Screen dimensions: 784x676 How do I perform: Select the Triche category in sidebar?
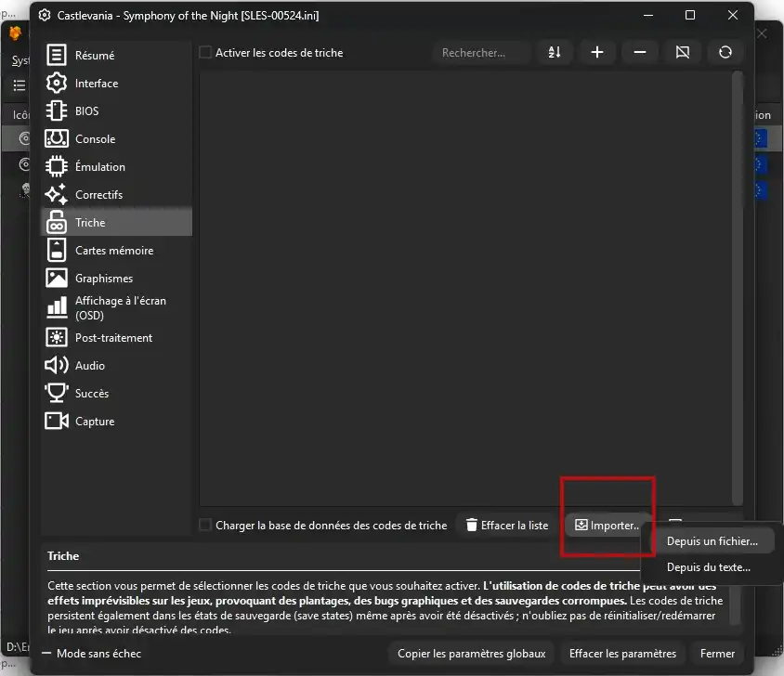click(116, 223)
